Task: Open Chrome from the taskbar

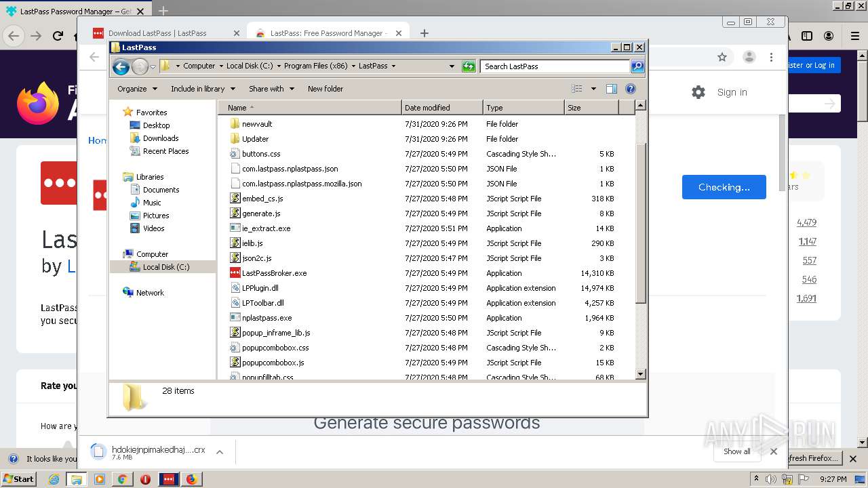Action: point(122,479)
